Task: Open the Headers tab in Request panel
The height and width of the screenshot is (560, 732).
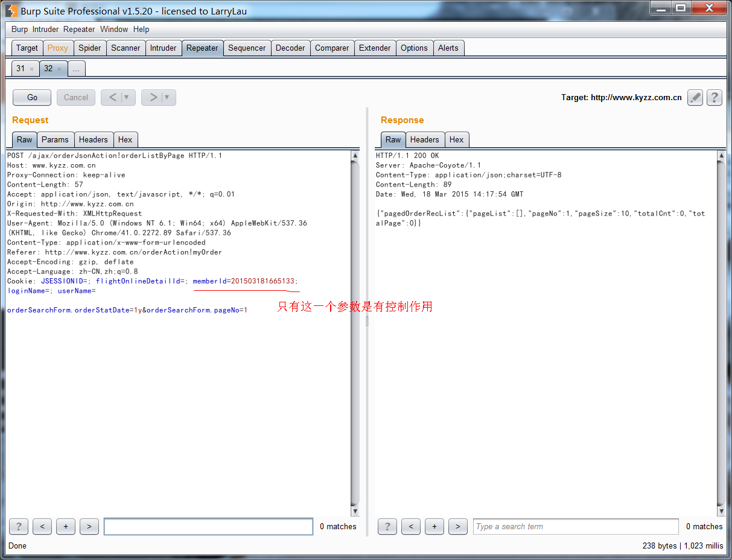Action: [93, 139]
